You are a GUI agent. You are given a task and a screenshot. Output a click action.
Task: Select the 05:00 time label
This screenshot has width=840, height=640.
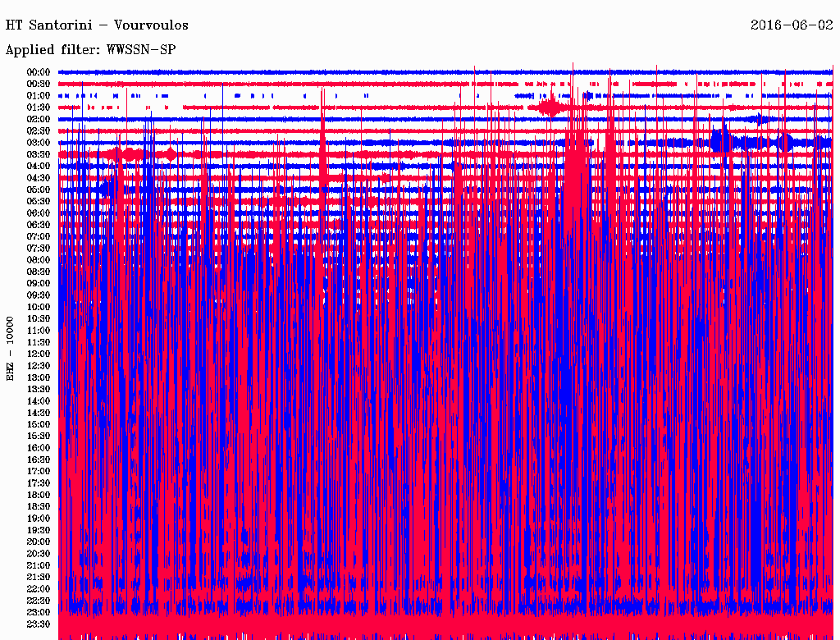tap(39, 190)
